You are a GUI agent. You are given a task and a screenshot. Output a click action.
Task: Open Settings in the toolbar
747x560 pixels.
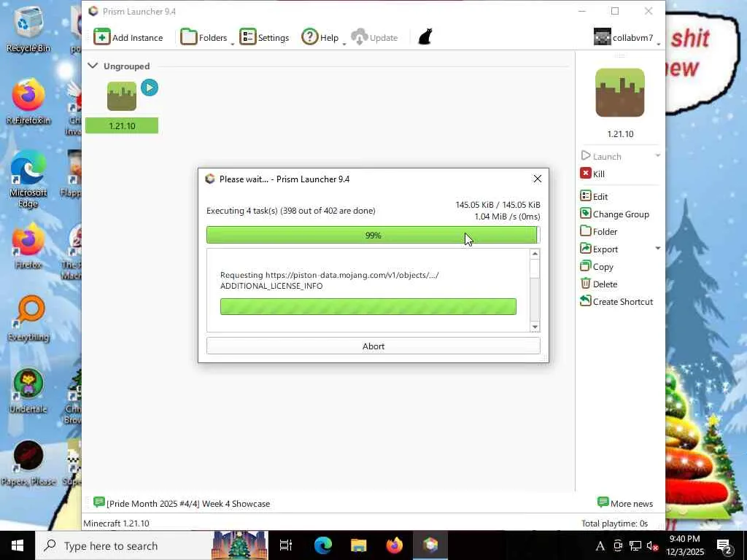pyautogui.click(x=264, y=38)
